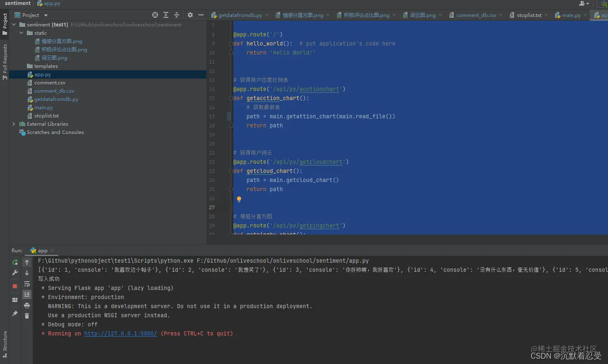Click the wrench settings icon in Run panel
The height and width of the screenshot is (364, 608).
tap(15, 273)
